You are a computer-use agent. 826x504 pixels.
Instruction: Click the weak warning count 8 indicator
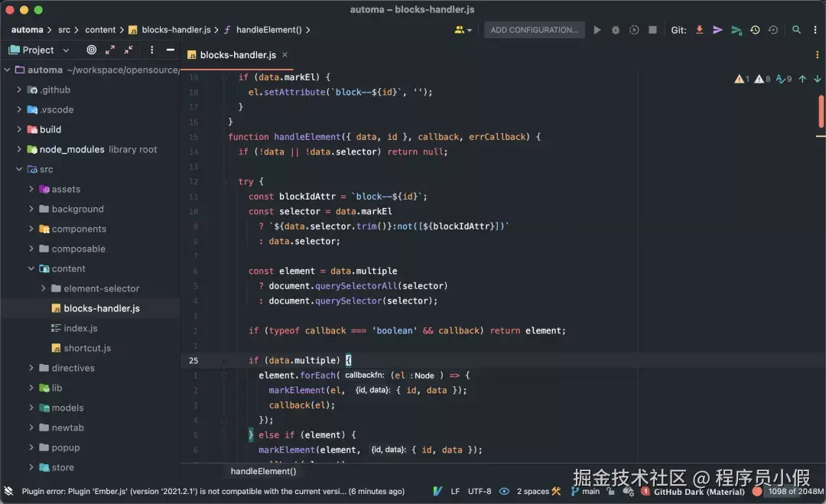click(763, 79)
